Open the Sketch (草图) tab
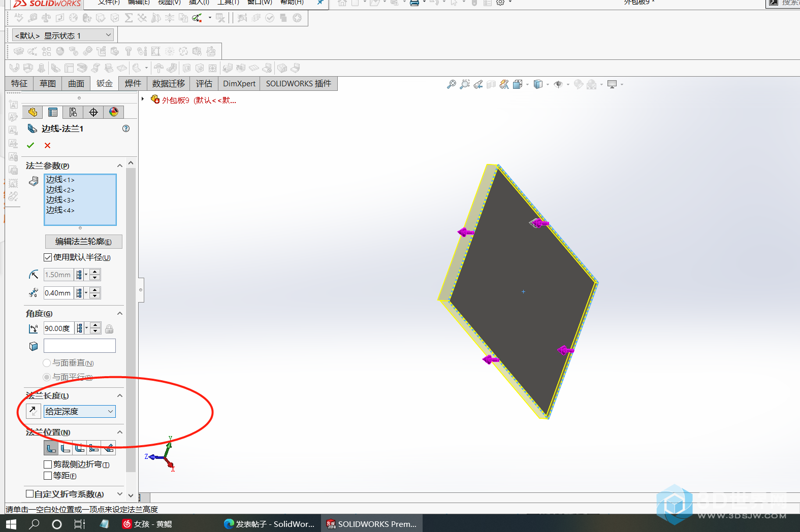800x532 pixels. tap(48, 83)
